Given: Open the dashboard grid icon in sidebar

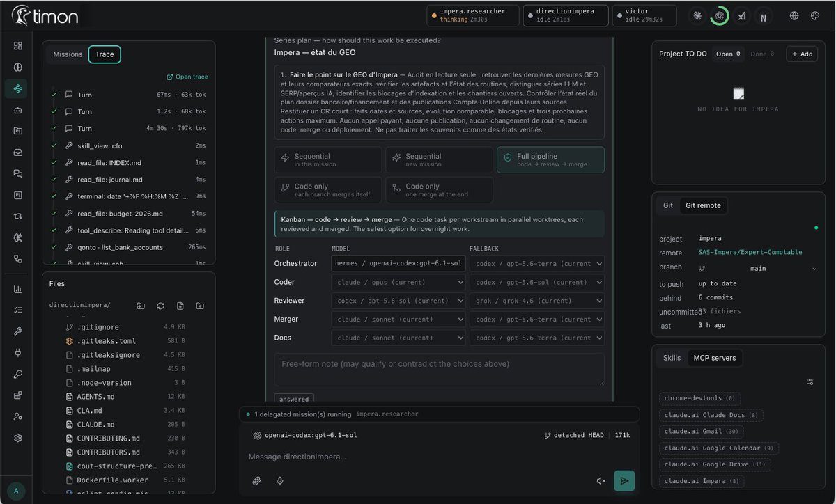Looking at the screenshot, I should coord(18,46).
